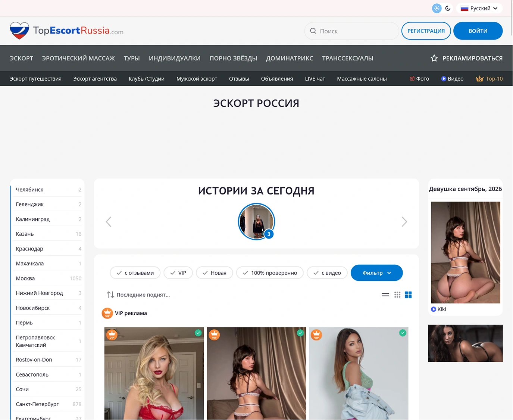Show next stories with right arrow

click(x=404, y=222)
